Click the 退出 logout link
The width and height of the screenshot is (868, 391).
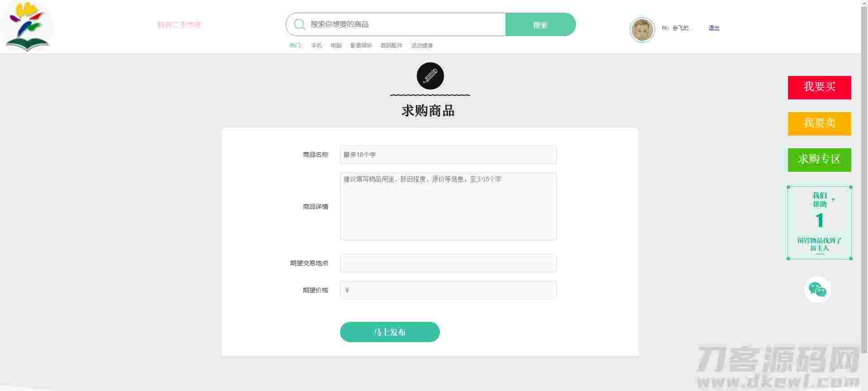pyautogui.click(x=714, y=28)
